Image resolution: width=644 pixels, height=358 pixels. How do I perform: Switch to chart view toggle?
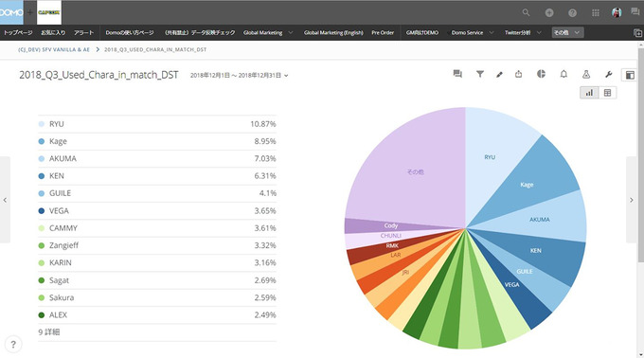click(x=589, y=93)
